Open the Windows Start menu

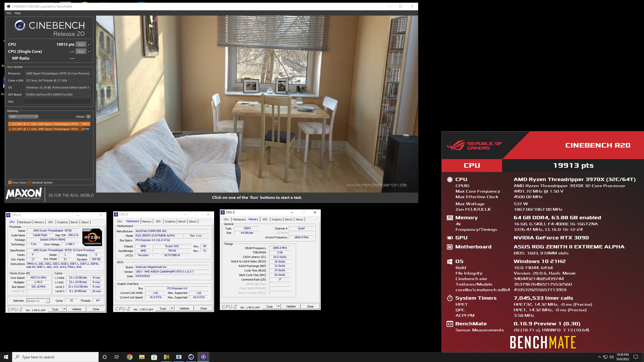point(6,357)
